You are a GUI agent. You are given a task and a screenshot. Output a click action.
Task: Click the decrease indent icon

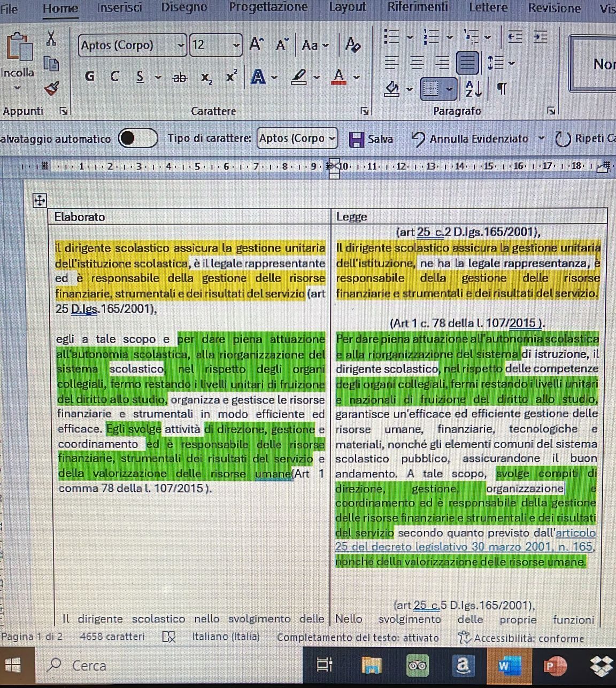click(515, 37)
